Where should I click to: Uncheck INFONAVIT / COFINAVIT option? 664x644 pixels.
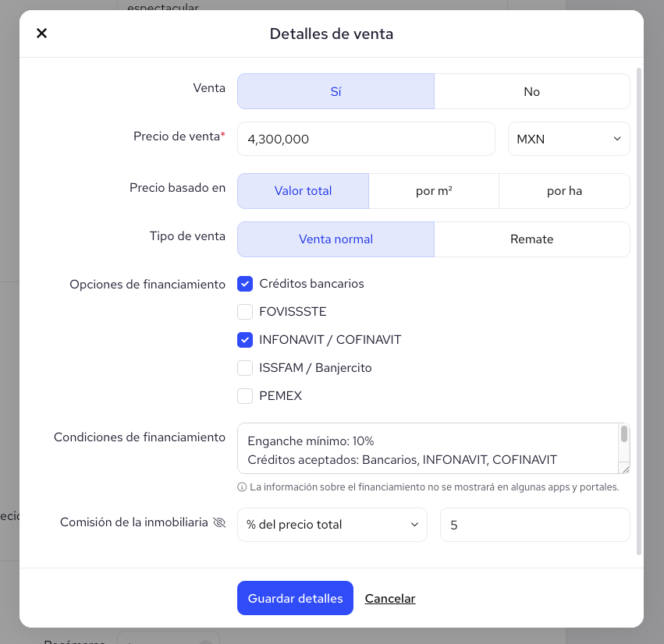coord(245,340)
